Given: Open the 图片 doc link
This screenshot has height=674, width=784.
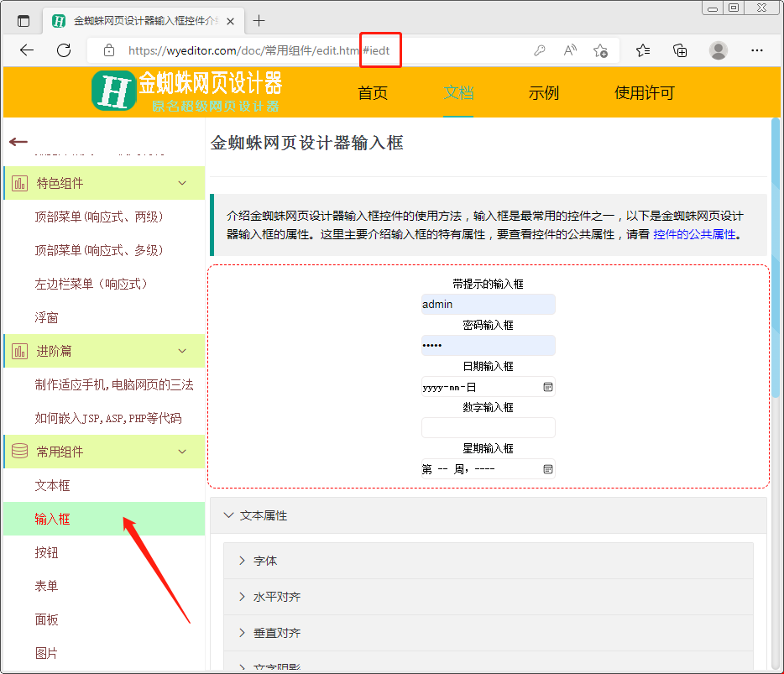Looking at the screenshot, I should (46, 652).
